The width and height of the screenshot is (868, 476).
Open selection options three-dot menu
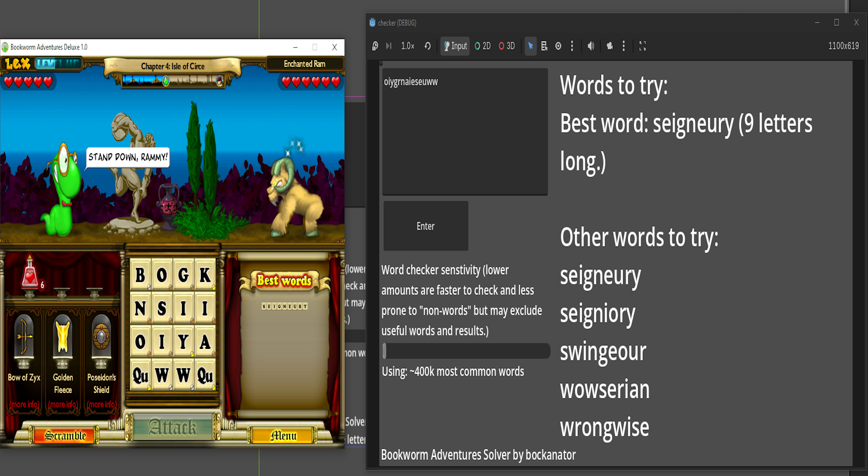click(572, 46)
